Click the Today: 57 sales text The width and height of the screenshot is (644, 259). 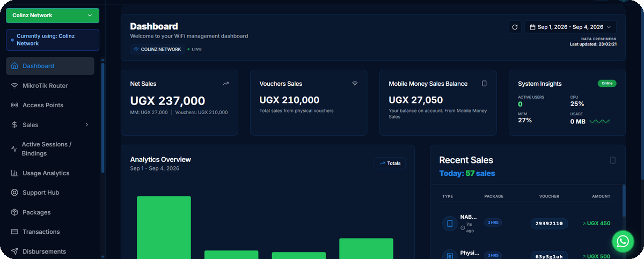coord(467,173)
